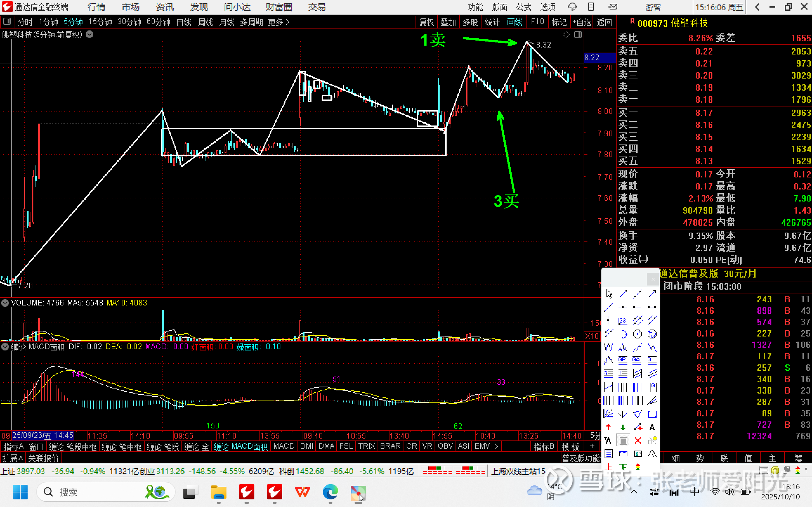The width and height of the screenshot is (812, 507).
Task: Select the triangle drawing tool
Action: 638,414
